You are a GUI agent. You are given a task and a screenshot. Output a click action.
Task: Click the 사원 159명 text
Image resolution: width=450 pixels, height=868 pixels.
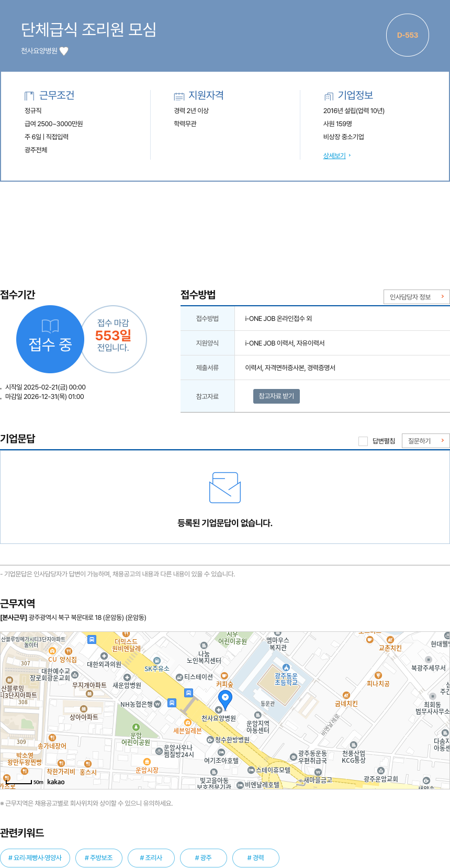coord(338,124)
